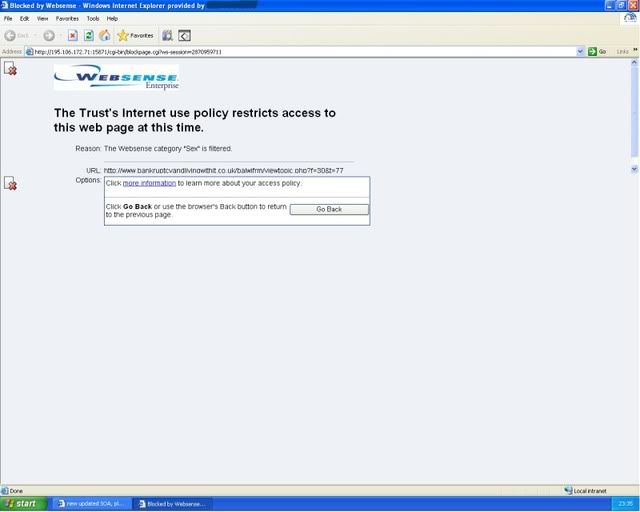Click the last icon in the toolbar
The image size is (640, 512).
(x=184, y=35)
